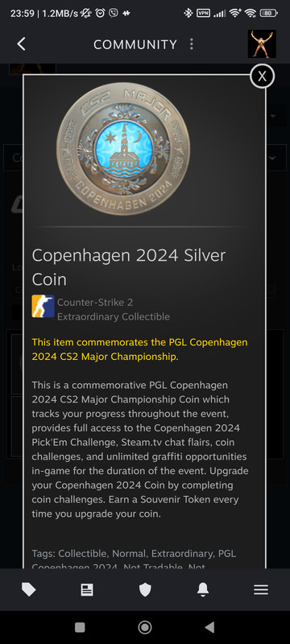Tap the Counter-Strike 2 game icon
Screen dimensions: 290x644
tap(43, 307)
